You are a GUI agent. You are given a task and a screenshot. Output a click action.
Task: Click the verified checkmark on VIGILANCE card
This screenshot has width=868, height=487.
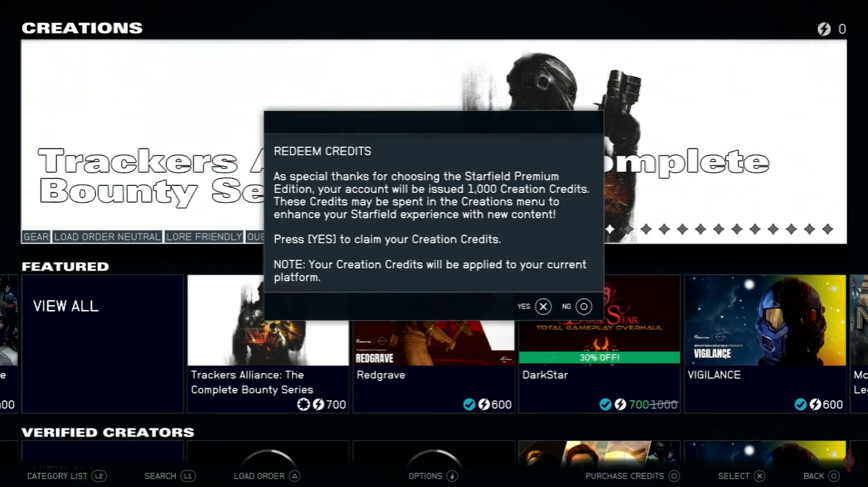800,405
